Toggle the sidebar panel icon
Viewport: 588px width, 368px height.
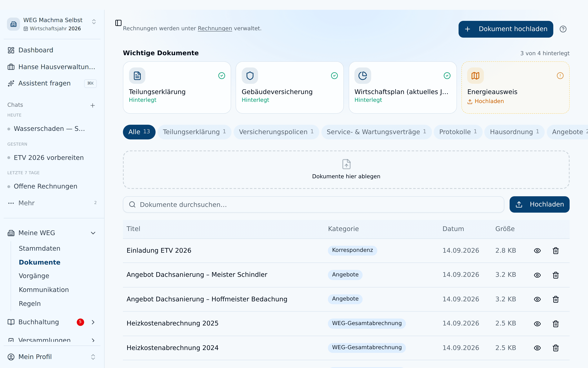coord(118,23)
